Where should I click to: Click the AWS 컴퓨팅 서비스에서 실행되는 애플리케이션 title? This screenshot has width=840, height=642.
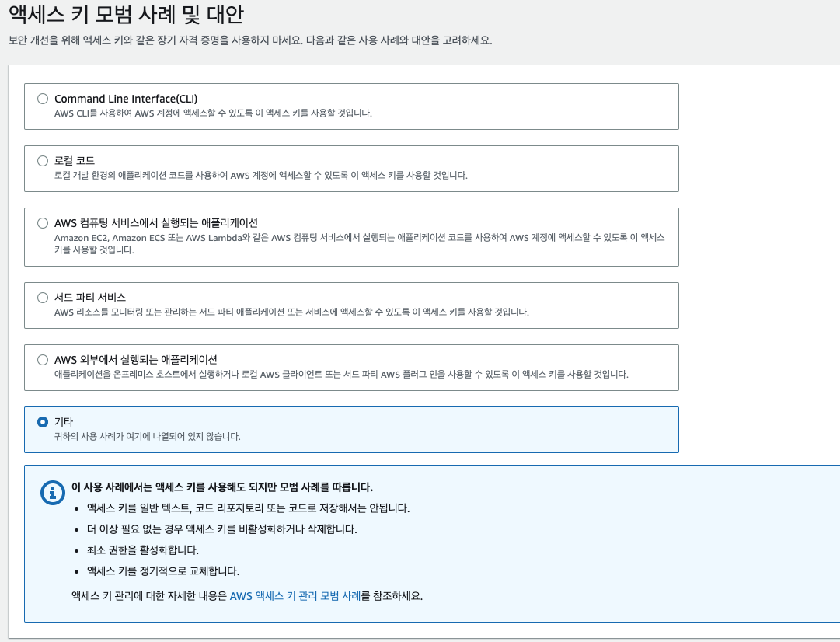coord(156,223)
